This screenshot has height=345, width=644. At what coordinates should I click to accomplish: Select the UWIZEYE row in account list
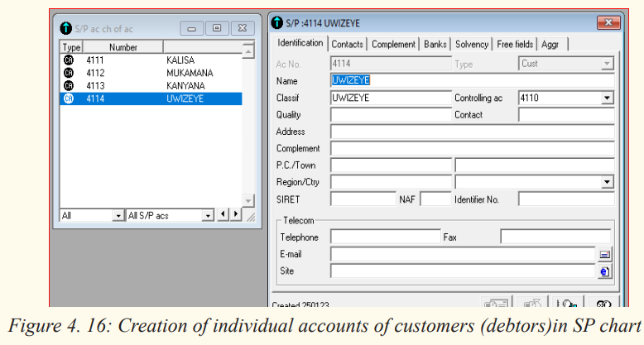151,98
